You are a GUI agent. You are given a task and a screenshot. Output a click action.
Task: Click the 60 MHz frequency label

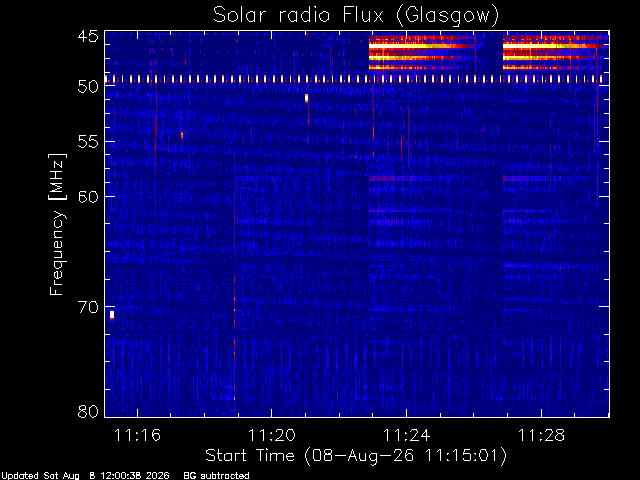pyautogui.click(x=88, y=196)
